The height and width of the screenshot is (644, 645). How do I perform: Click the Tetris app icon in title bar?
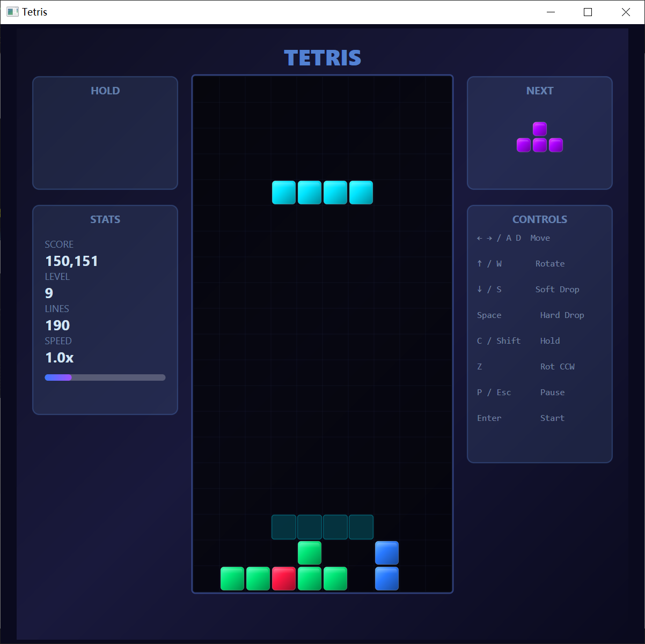(12, 12)
